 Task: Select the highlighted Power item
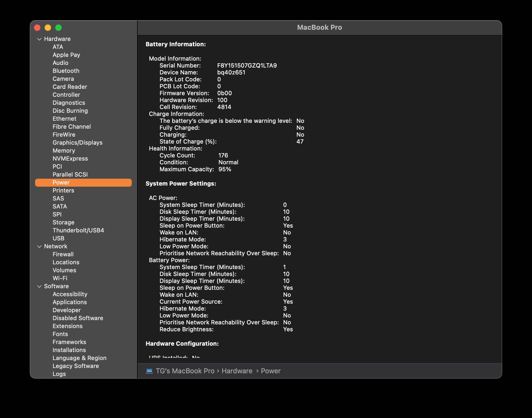coord(83,182)
